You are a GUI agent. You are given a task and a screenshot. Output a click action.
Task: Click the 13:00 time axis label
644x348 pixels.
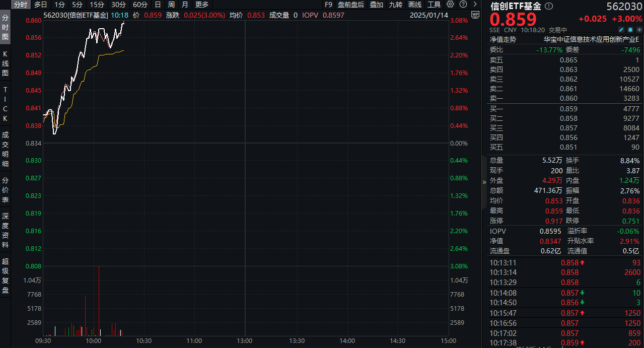pyautogui.click(x=245, y=341)
